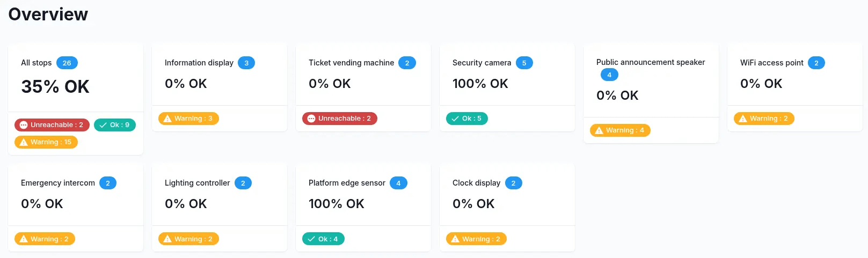Click the Unreachable : 2 badge in All stops
Image resolution: width=868 pixels, height=258 pixels.
coord(52,125)
